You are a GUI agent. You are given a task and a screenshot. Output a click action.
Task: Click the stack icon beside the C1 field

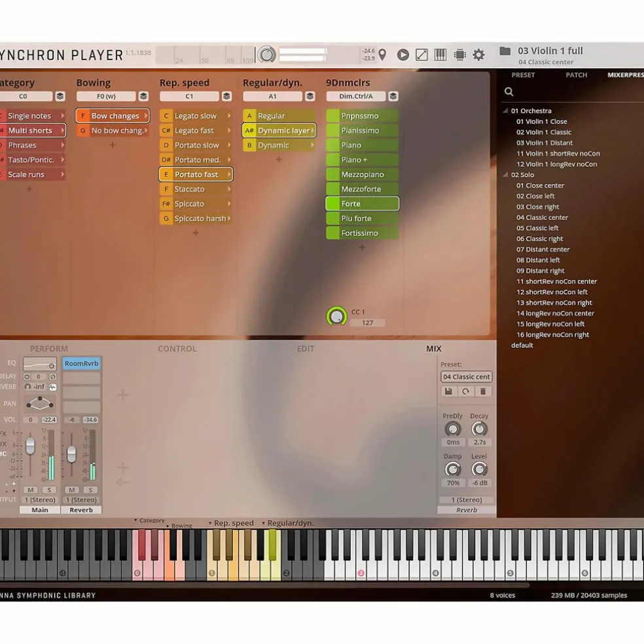(226, 96)
